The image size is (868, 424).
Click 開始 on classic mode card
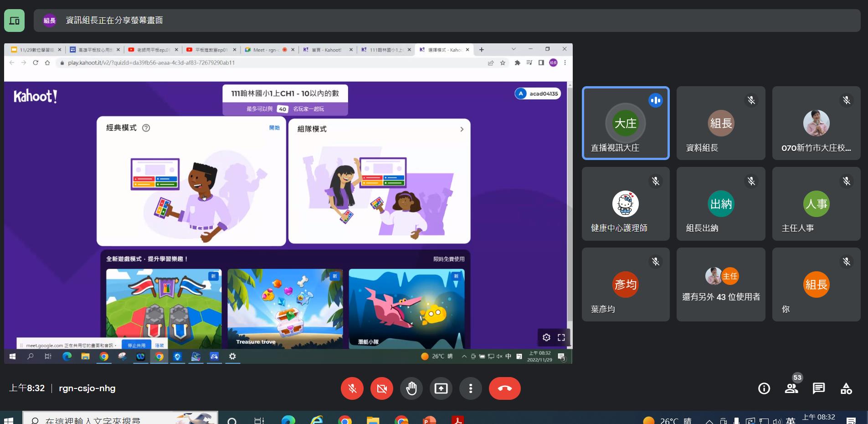point(274,128)
